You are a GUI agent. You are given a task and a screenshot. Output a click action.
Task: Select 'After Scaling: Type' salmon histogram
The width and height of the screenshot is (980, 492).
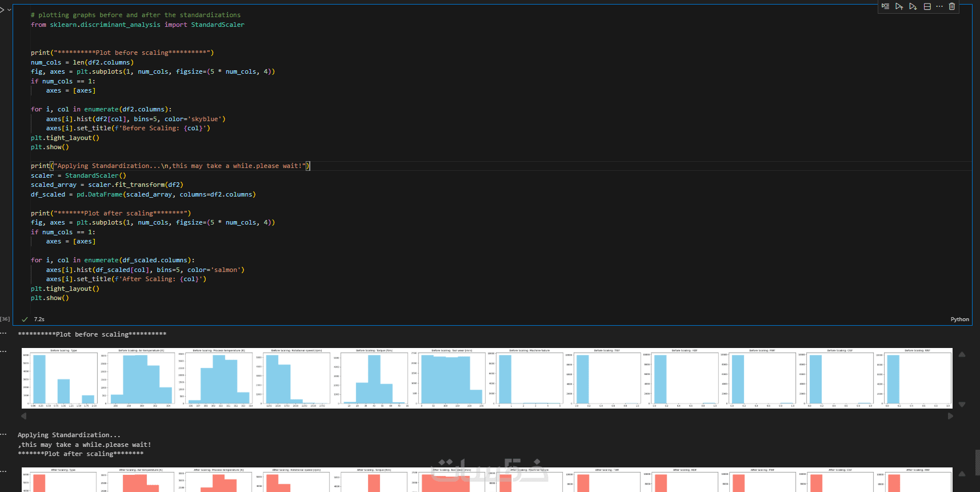point(60,480)
